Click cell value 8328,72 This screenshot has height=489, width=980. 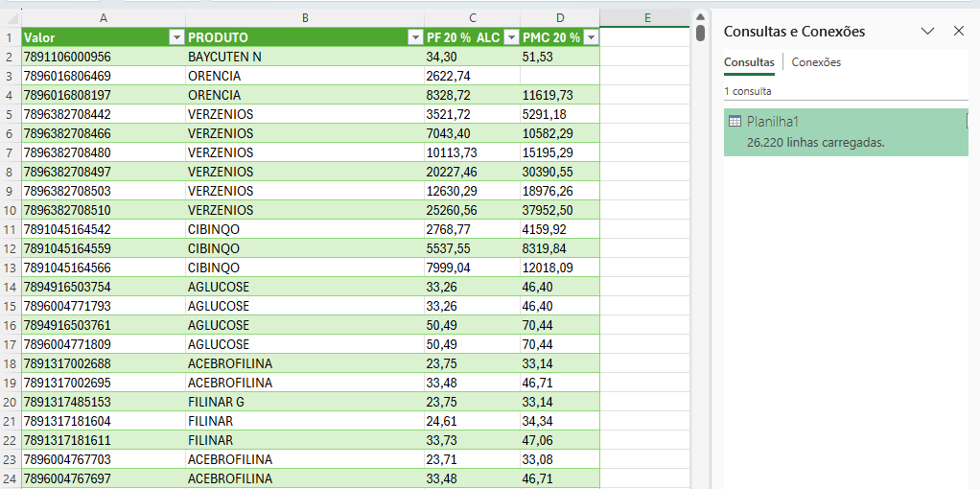pyautogui.click(x=472, y=95)
